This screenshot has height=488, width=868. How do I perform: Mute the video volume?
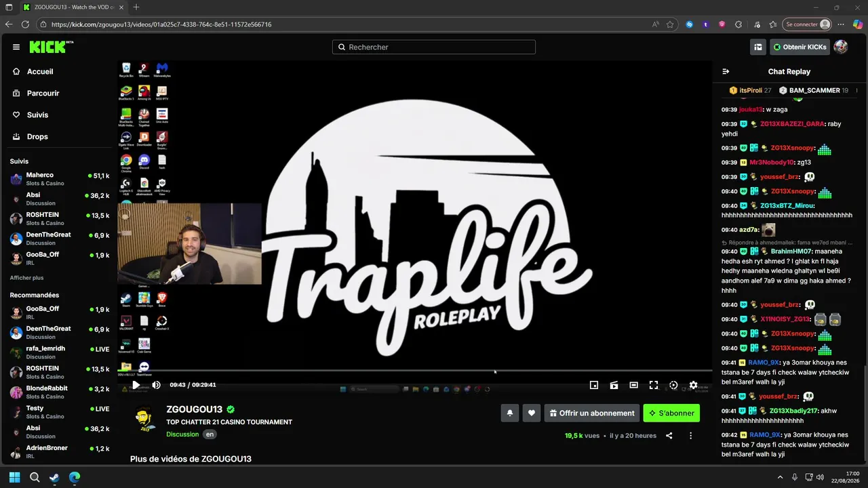click(x=157, y=385)
